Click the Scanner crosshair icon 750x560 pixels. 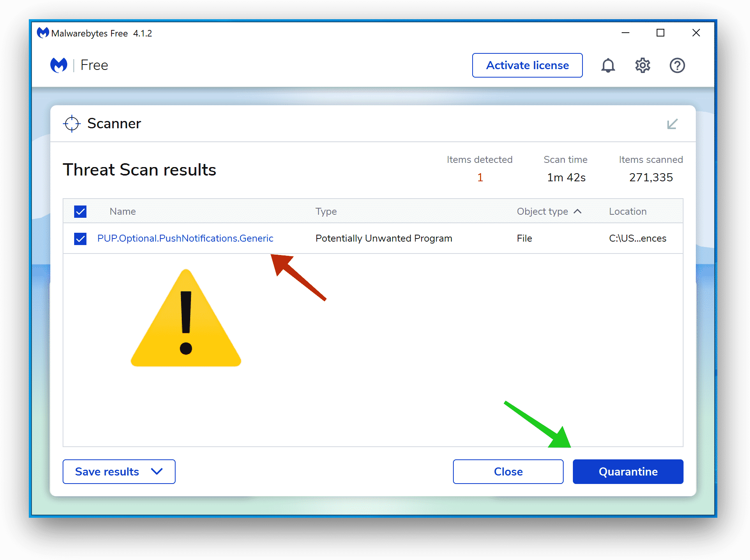(72, 124)
